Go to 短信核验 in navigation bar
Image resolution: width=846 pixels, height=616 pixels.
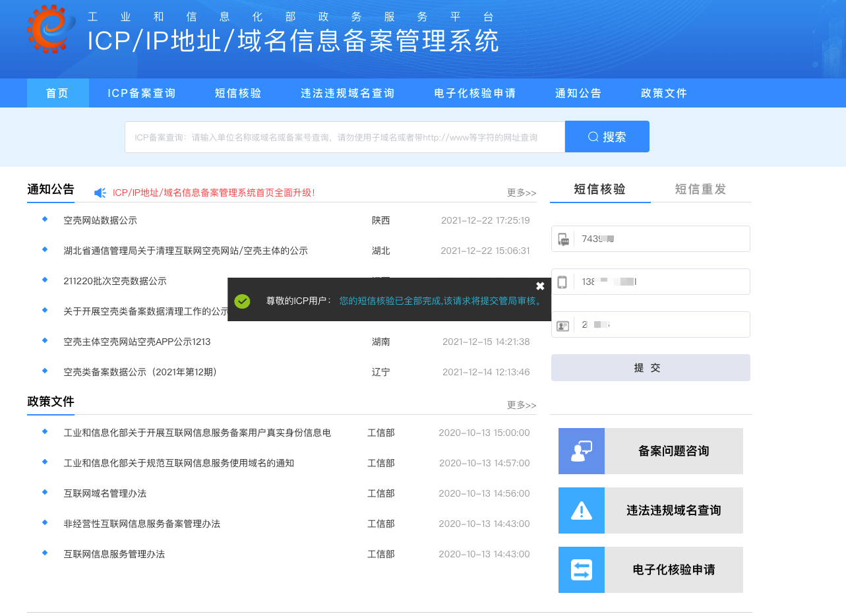coord(239,93)
